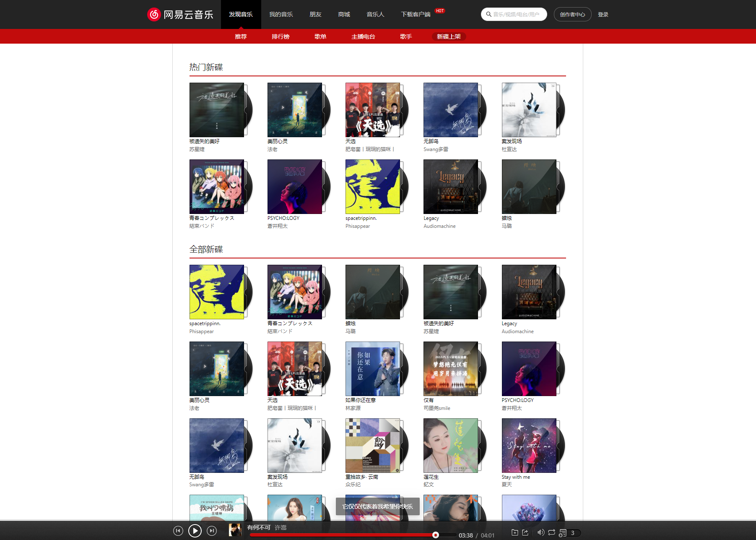756x540 pixels.
Task: Click artist link Phisappear in 热门新碟
Action: click(x=358, y=226)
